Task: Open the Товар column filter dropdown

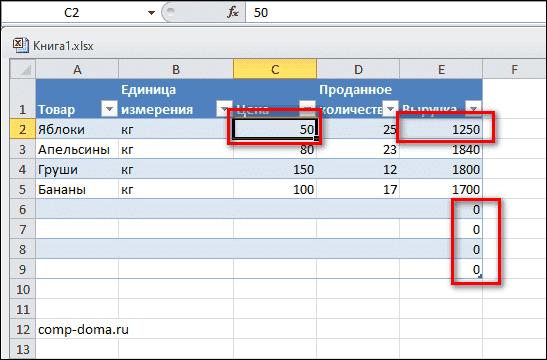Action: pyautogui.click(x=109, y=109)
